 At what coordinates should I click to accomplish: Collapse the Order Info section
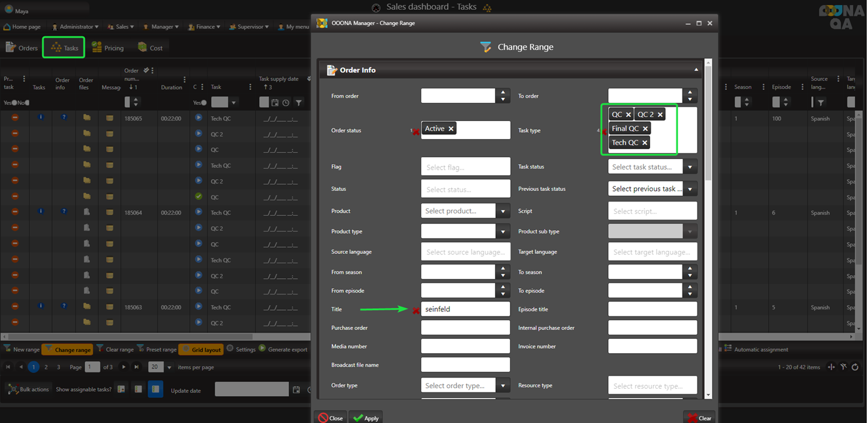coord(696,70)
